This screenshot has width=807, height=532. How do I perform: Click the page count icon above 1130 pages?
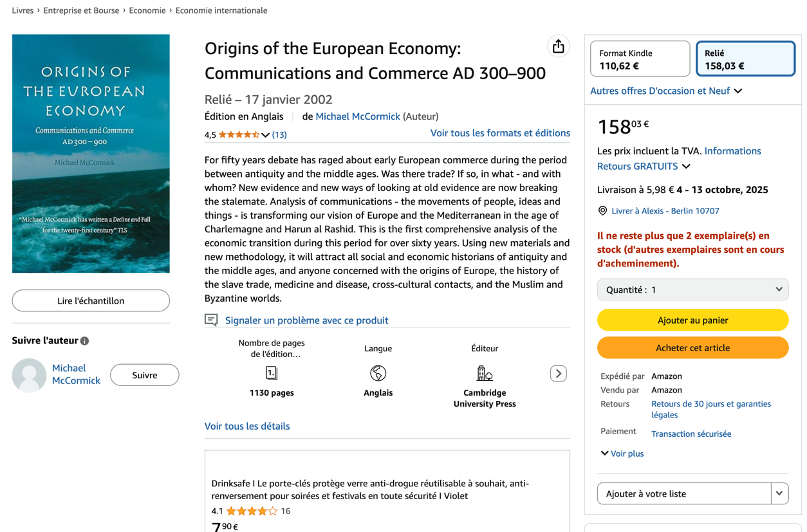click(x=272, y=373)
